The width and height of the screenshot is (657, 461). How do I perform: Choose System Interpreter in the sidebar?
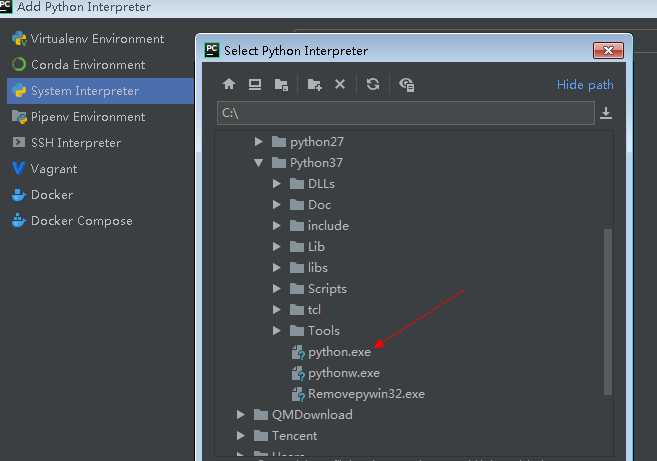(x=100, y=91)
